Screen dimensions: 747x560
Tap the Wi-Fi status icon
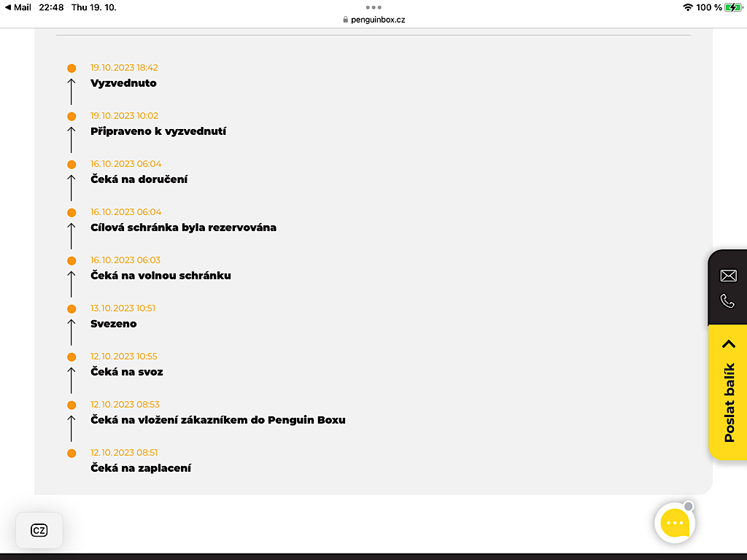(687, 7)
